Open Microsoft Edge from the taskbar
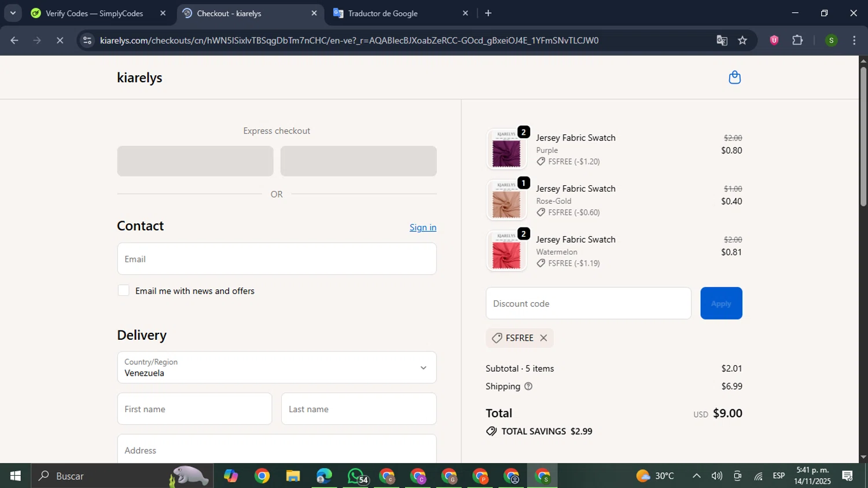The width and height of the screenshot is (868, 488). (324, 476)
